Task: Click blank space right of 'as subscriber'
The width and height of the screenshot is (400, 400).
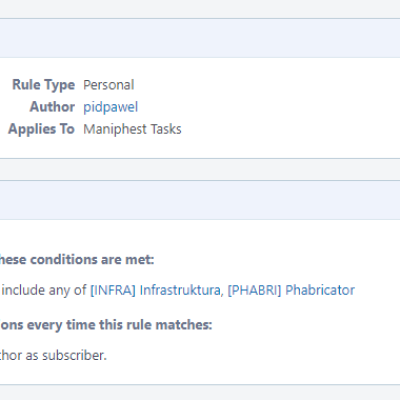Action: tap(253, 355)
